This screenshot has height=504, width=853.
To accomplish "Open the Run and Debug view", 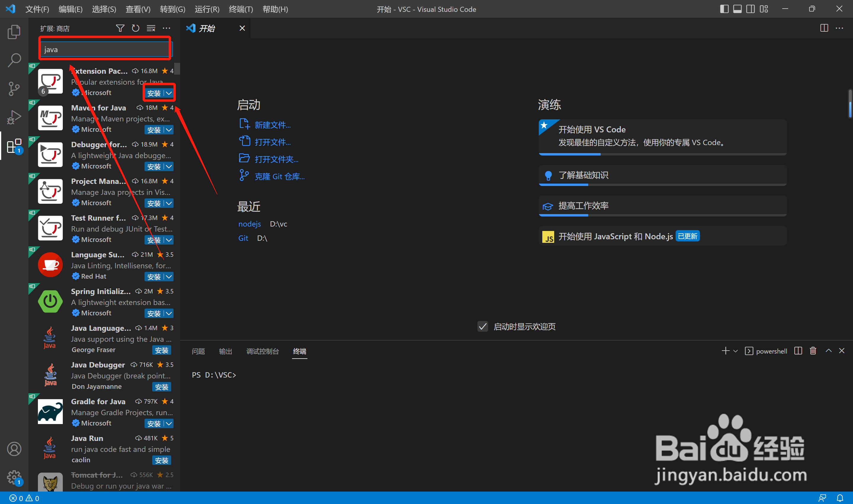I will tap(14, 117).
